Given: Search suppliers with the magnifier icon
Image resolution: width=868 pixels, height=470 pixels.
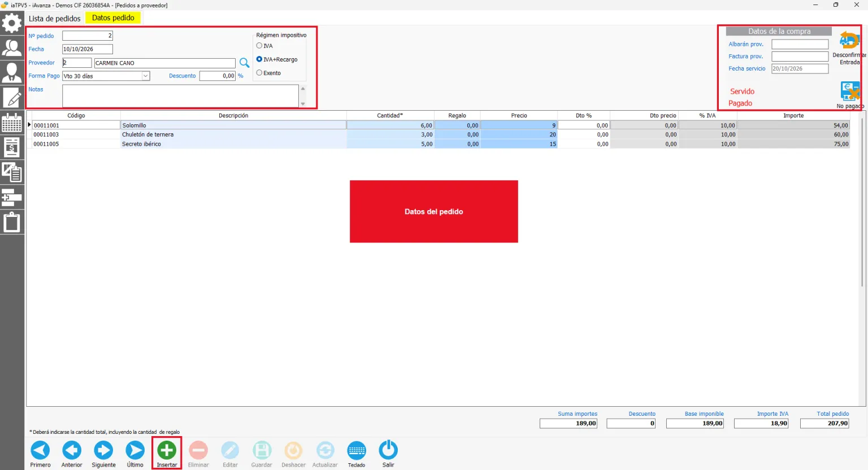Looking at the screenshot, I should tap(244, 63).
